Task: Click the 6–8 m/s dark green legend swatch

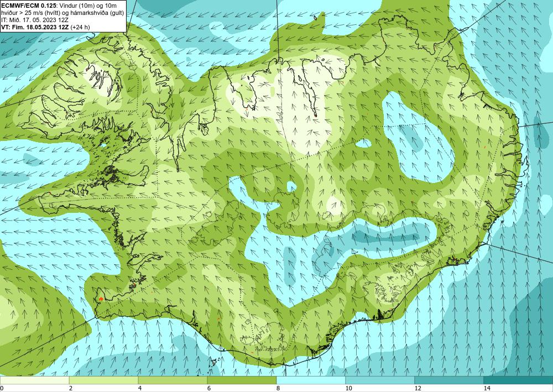Action: pyautogui.click(x=242, y=380)
